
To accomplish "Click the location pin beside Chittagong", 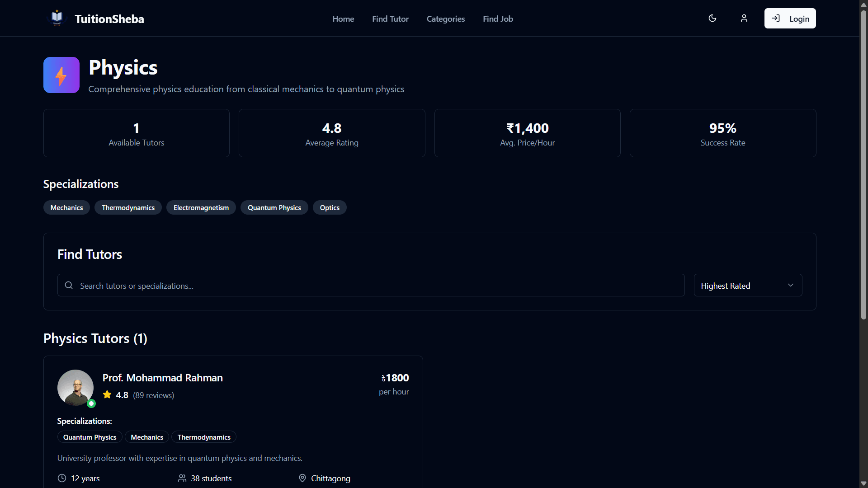I will coord(302,478).
